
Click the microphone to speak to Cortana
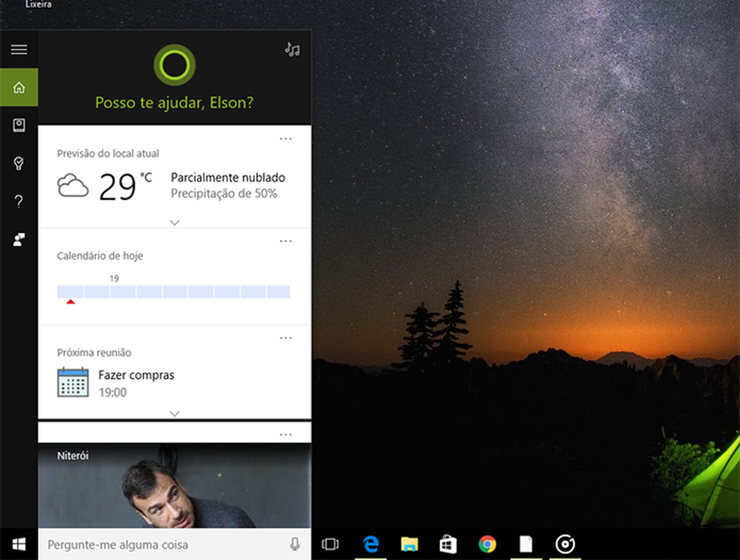pyautogui.click(x=295, y=544)
